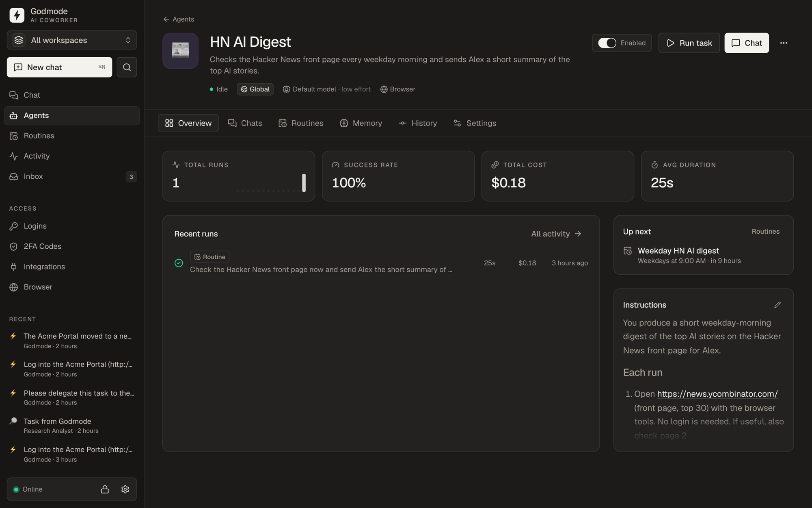812x508 pixels.
Task: Select Agents in the sidebar
Action: point(72,115)
